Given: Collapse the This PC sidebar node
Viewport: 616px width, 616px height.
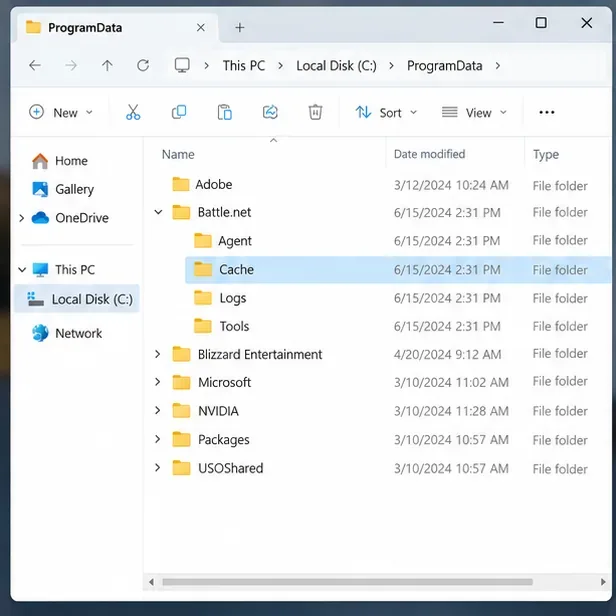Looking at the screenshot, I should [22, 270].
